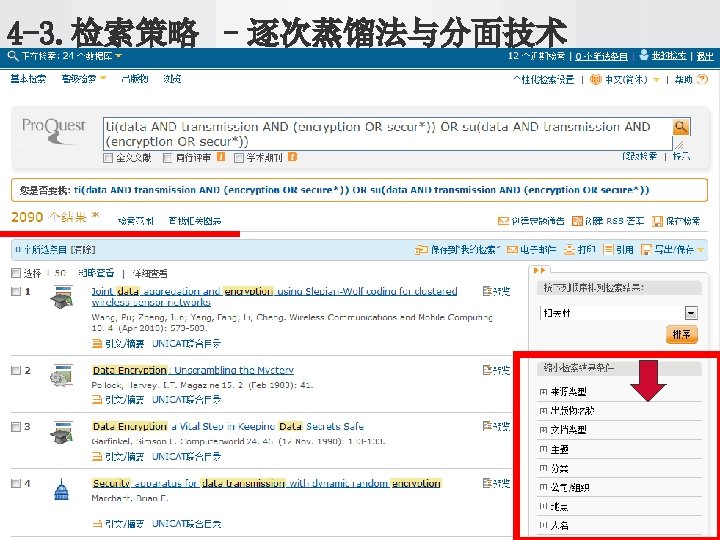Check the box for result 3
The width and height of the screenshot is (720, 540).
pyautogui.click(x=16, y=427)
